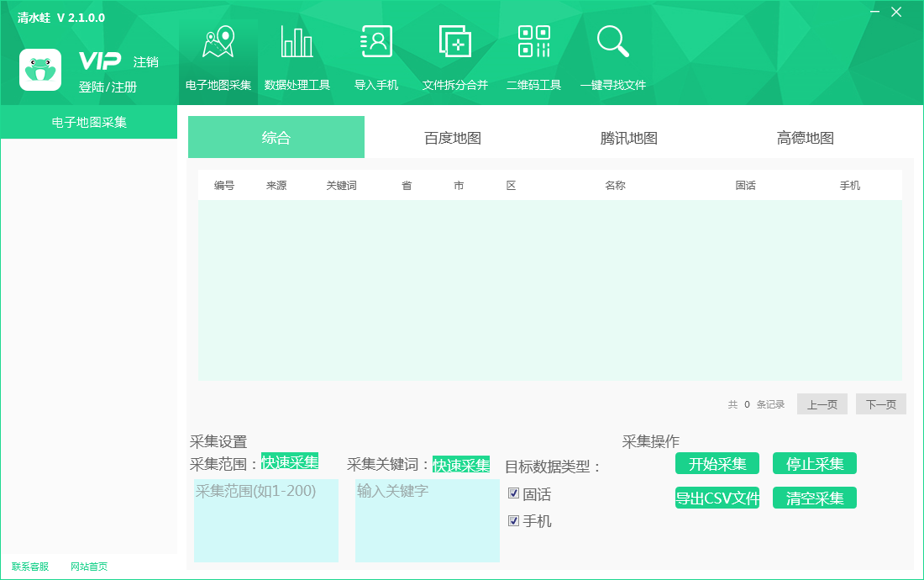Click the 开始采集 button
The width and height of the screenshot is (924, 580).
pos(717,463)
